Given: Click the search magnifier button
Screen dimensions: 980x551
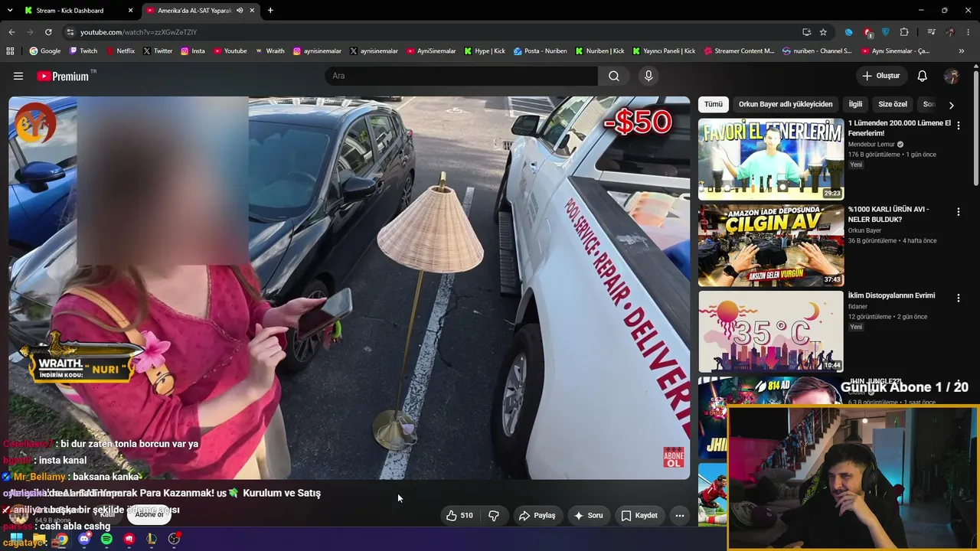Looking at the screenshot, I should click(614, 76).
